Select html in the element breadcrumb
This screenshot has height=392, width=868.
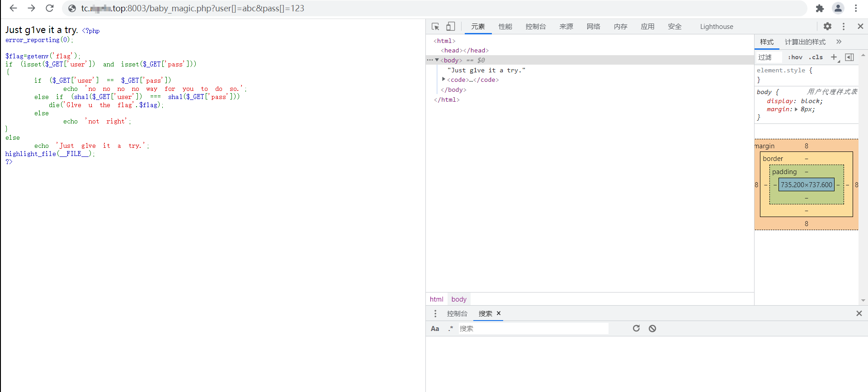(x=436, y=299)
